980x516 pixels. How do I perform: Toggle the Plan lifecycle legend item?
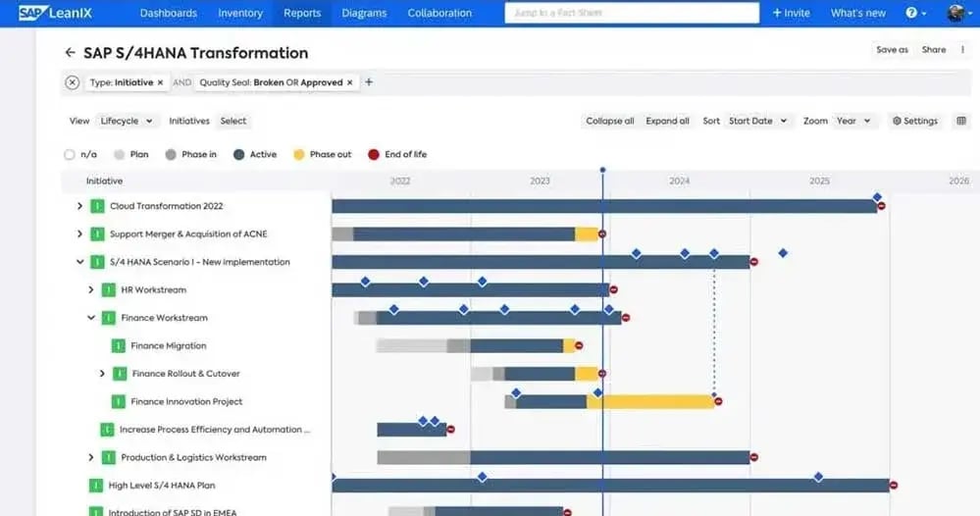pos(131,154)
